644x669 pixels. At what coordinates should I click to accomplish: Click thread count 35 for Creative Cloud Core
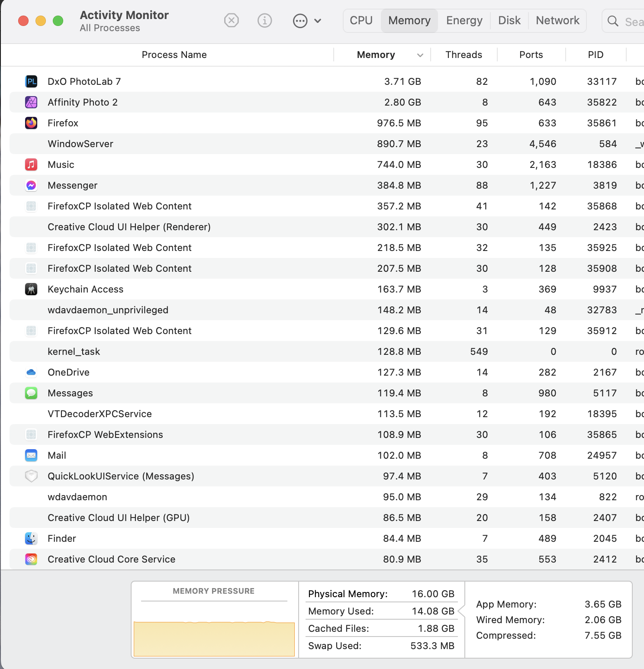pyautogui.click(x=482, y=559)
